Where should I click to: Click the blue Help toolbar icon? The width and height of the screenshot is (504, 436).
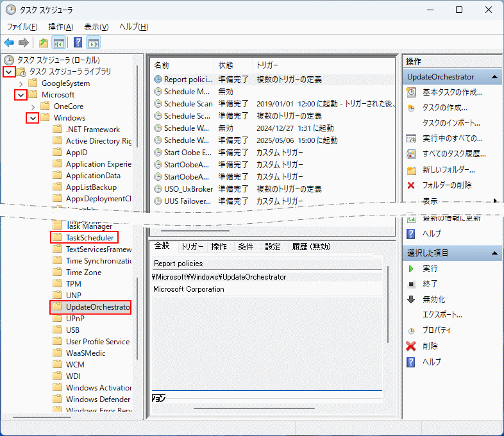pyautogui.click(x=78, y=42)
